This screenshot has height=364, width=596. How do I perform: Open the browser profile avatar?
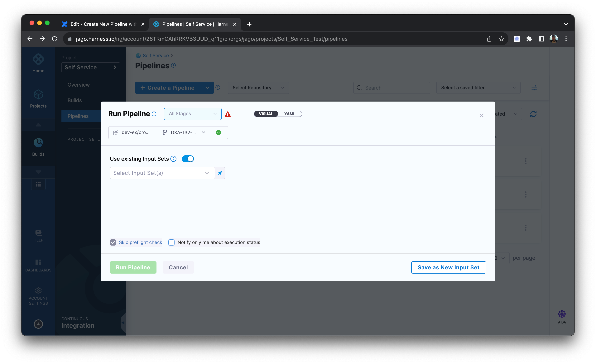tap(553, 39)
